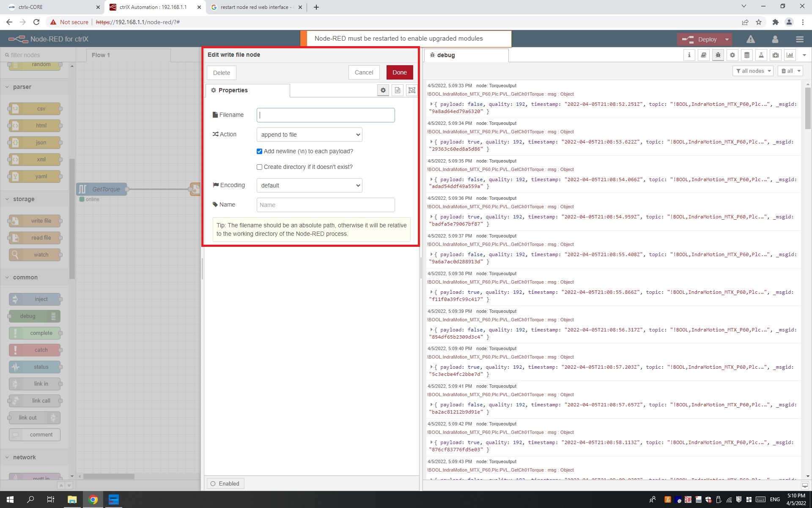The width and height of the screenshot is (812, 508).
Task: Open the help book sidebar icon
Action: [703, 55]
